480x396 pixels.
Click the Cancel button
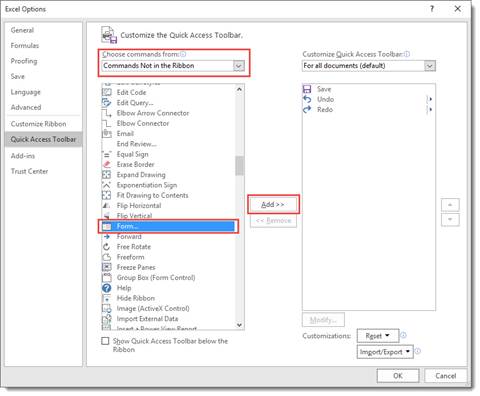(446, 376)
